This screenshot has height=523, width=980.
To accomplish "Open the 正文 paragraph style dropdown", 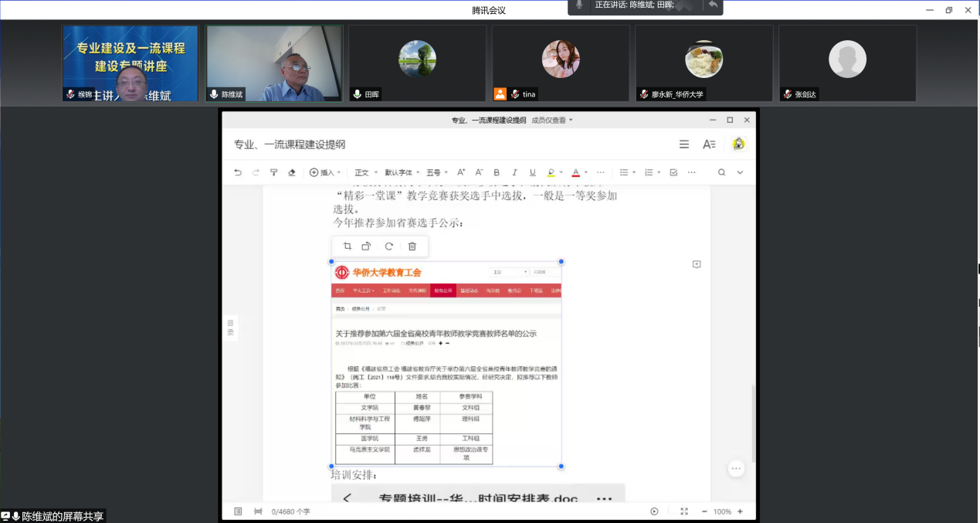I will coord(366,172).
